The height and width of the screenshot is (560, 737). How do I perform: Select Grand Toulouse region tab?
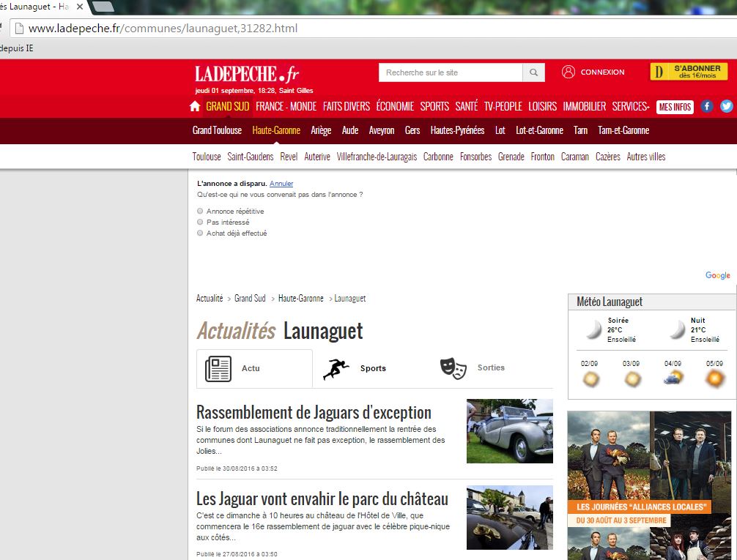click(217, 130)
